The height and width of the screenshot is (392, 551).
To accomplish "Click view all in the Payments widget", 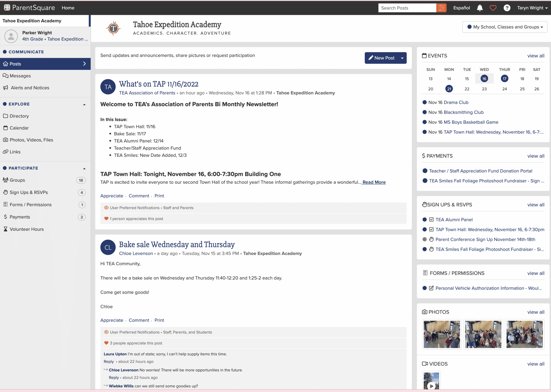I will [x=536, y=156].
